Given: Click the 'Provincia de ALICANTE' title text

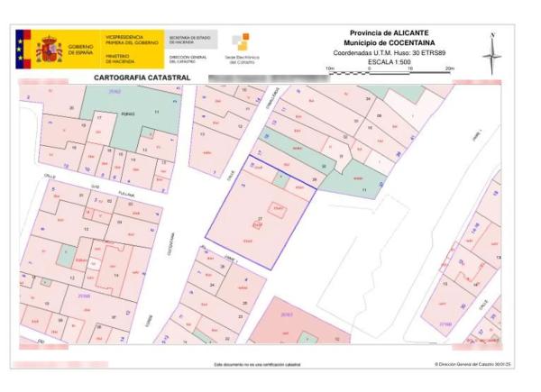Looking at the screenshot, I should [x=389, y=32].
